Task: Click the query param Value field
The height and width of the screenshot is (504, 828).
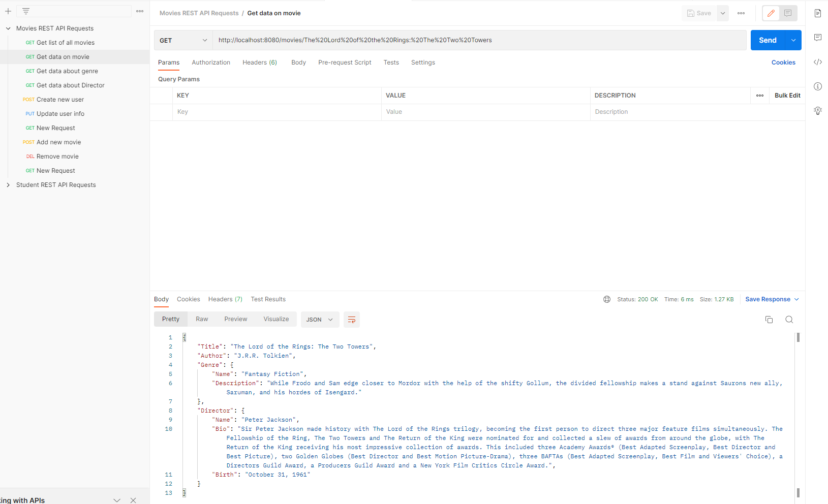Action: (x=486, y=112)
